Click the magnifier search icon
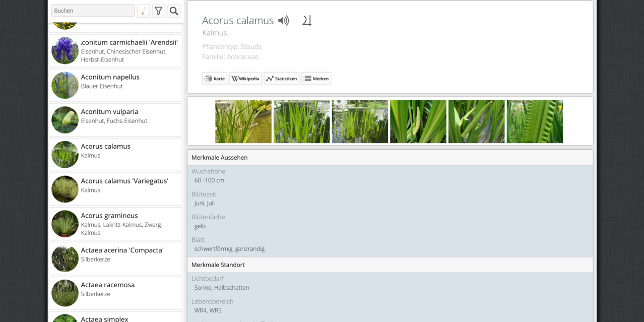The width and height of the screenshot is (644, 322). pos(174,11)
